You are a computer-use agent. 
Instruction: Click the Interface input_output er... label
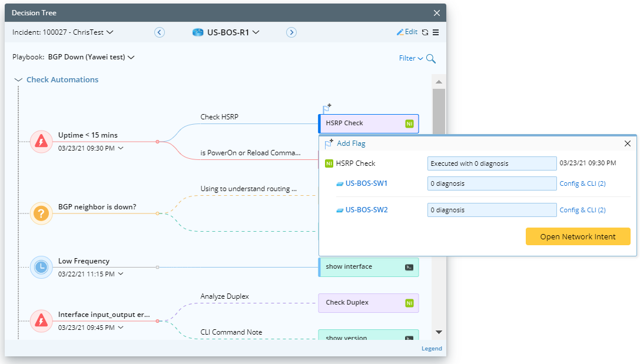104,314
